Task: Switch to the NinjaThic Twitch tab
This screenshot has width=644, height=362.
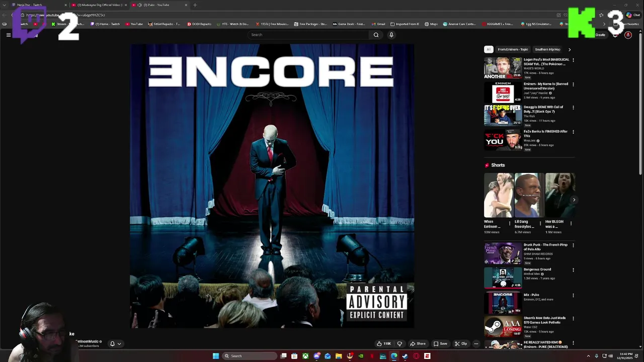Action: point(39,5)
